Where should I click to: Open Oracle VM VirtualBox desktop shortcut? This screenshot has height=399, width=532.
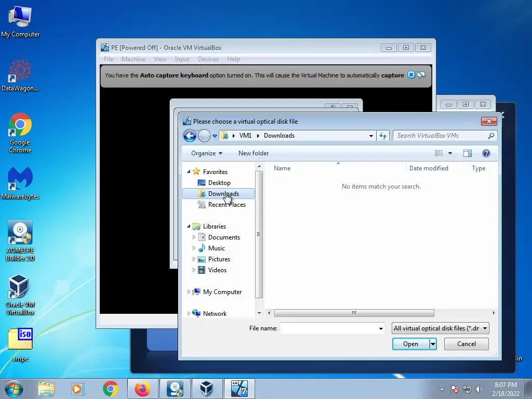tap(20, 295)
